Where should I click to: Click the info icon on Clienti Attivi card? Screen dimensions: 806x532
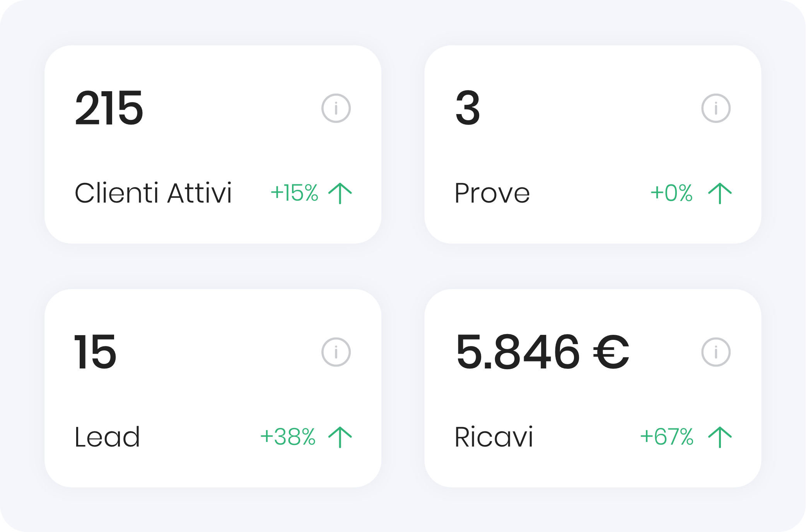tap(336, 108)
